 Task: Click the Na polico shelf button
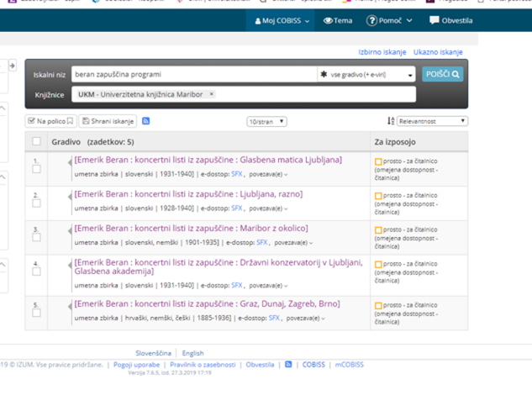click(x=50, y=121)
